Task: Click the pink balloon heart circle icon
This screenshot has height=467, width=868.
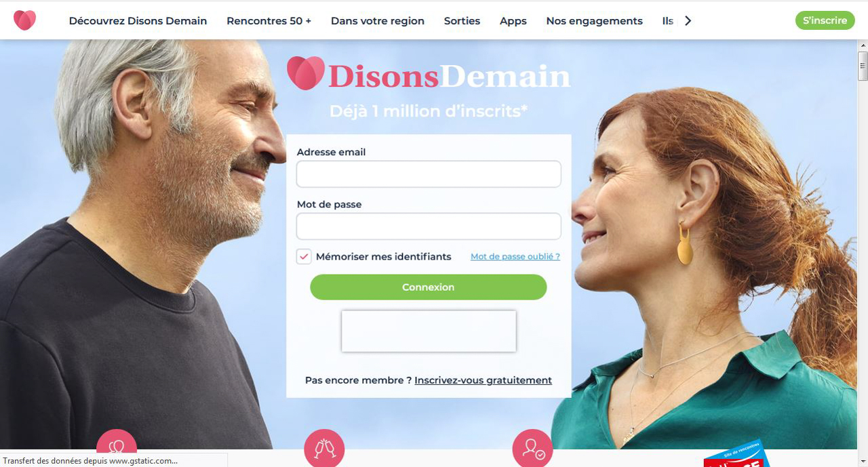Action: (117, 447)
